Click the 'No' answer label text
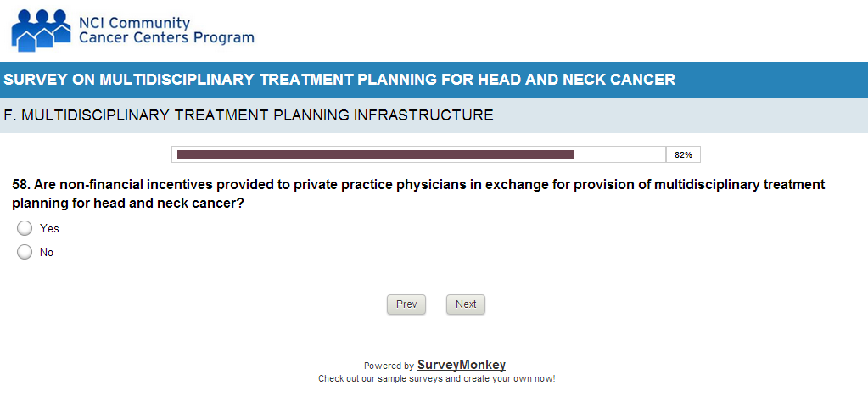 tap(47, 253)
